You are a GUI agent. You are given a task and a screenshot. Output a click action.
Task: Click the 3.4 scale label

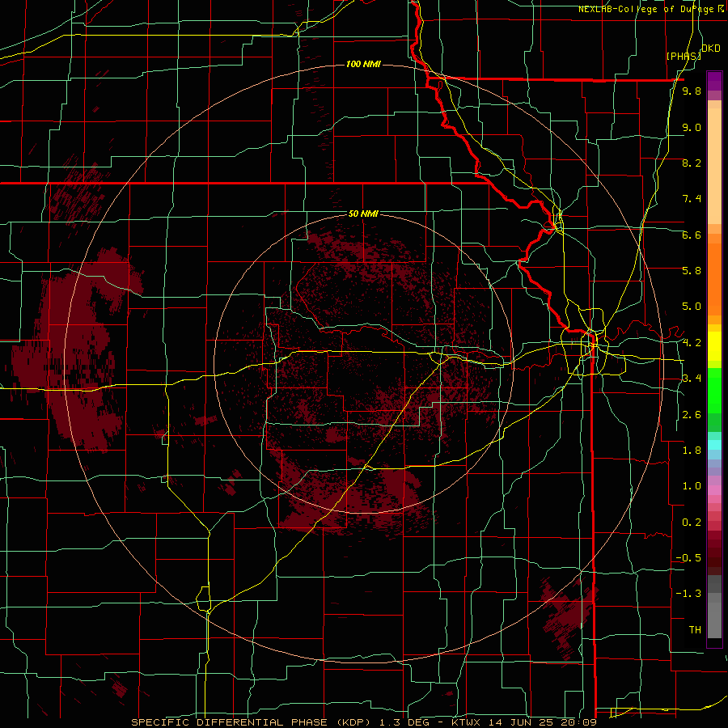pos(692,379)
